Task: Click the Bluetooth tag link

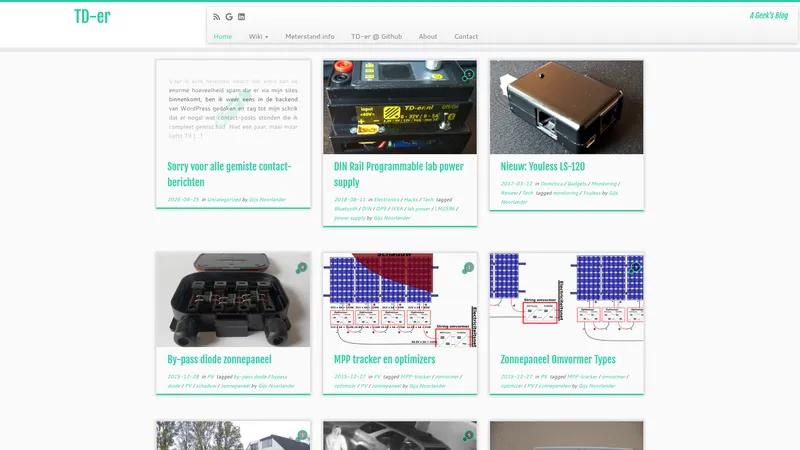Action: click(346, 209)
